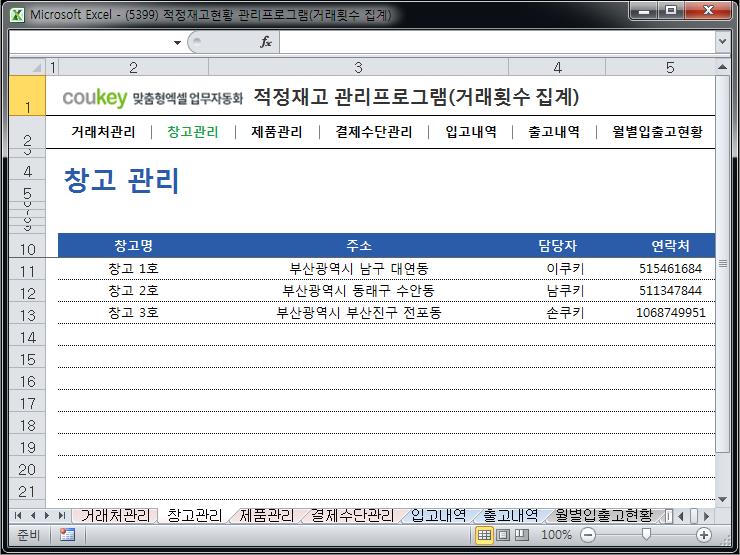
Task: Select cell 창고 2호
Action: [134, 290]
